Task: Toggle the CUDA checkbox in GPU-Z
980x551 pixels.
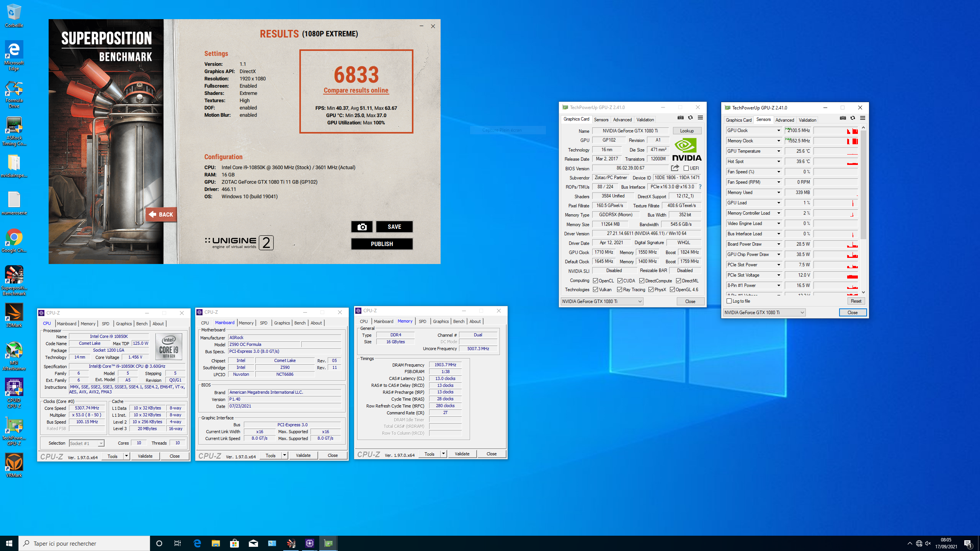Action: tap(620, 281)
